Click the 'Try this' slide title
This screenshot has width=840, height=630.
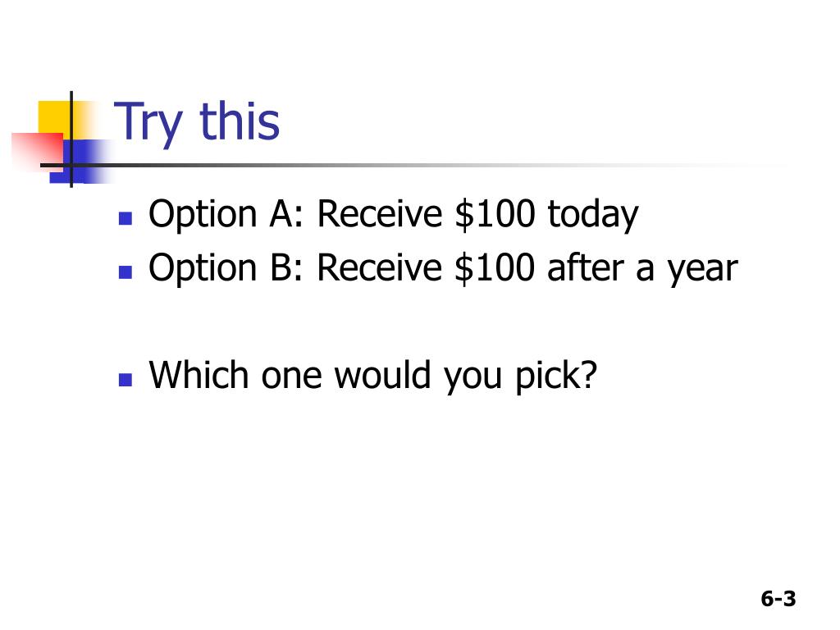point(197,123)
